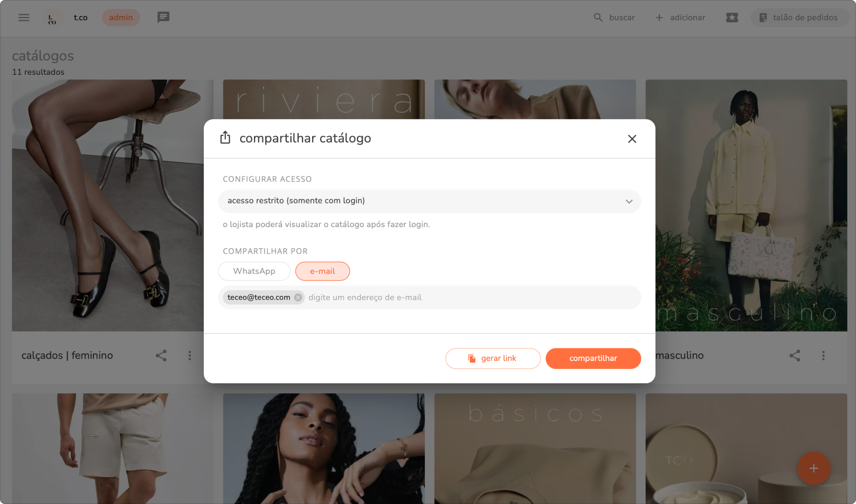856x504 pixels.
Task: Click the t.co store name
Action: (81, 17)
